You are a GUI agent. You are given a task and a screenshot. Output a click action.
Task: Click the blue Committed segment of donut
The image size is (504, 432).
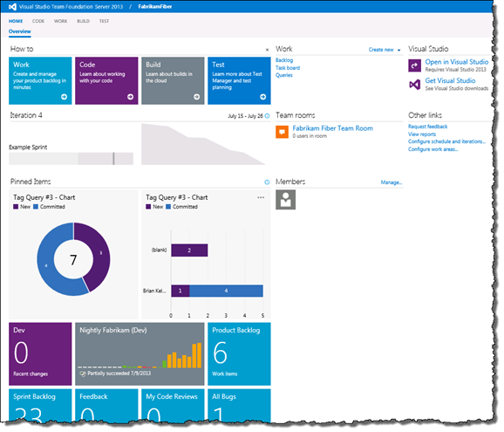[46, 265]
